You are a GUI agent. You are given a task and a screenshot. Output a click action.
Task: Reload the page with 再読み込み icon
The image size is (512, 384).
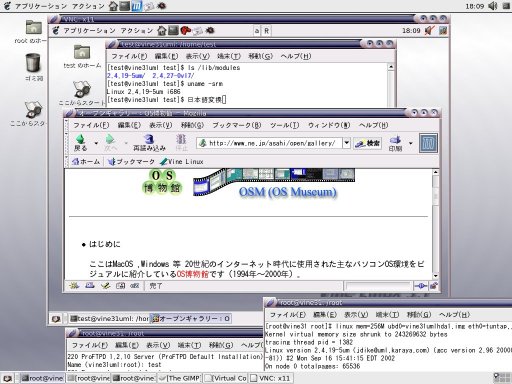click(149, 143)
